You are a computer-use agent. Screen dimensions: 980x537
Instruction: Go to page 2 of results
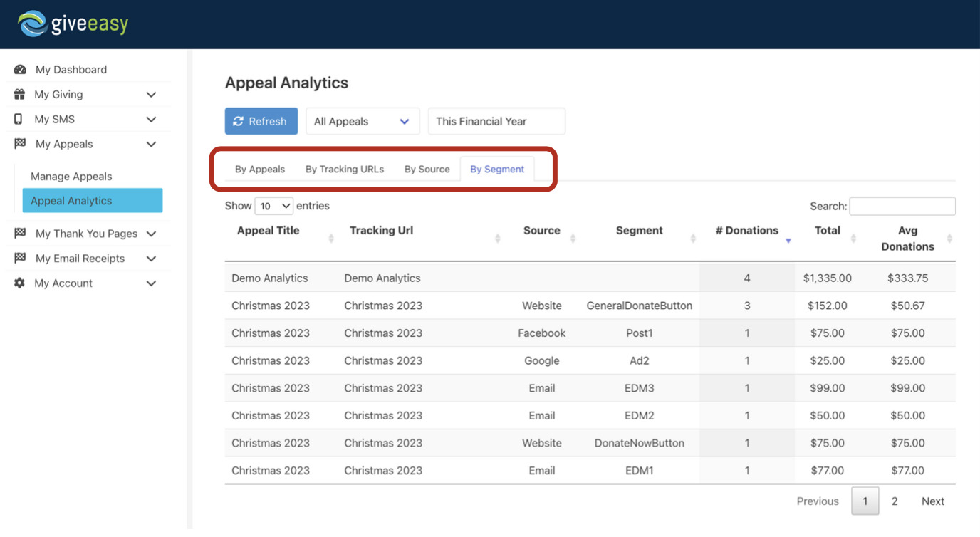tap(895, 501)
